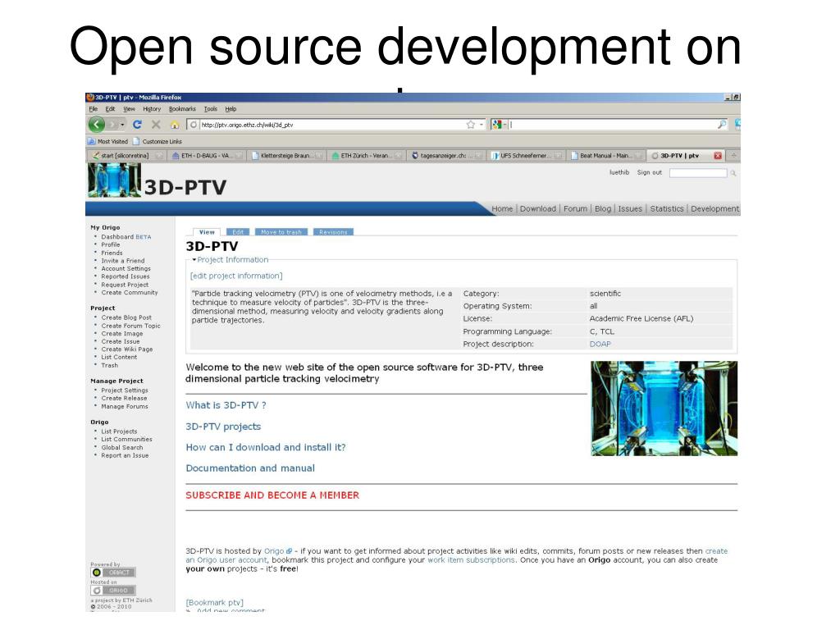Open the File menu
The image size is (840, 630).
pos(94,109)
